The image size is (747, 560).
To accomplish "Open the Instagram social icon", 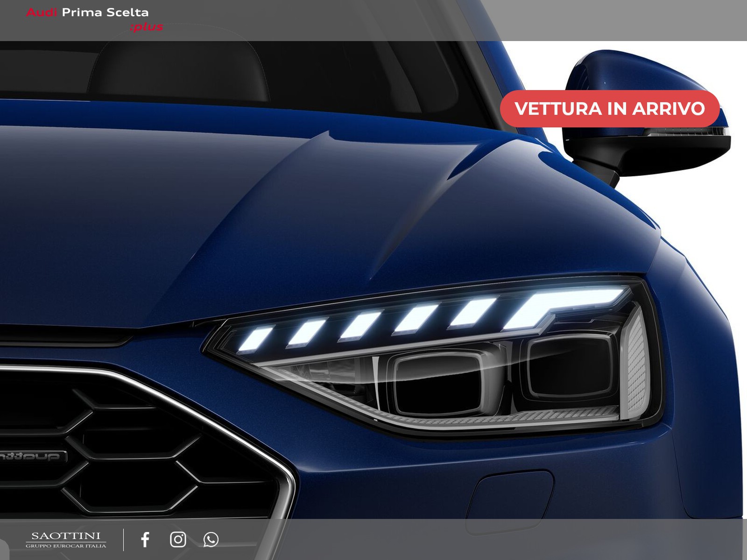I will coord(178,539).
